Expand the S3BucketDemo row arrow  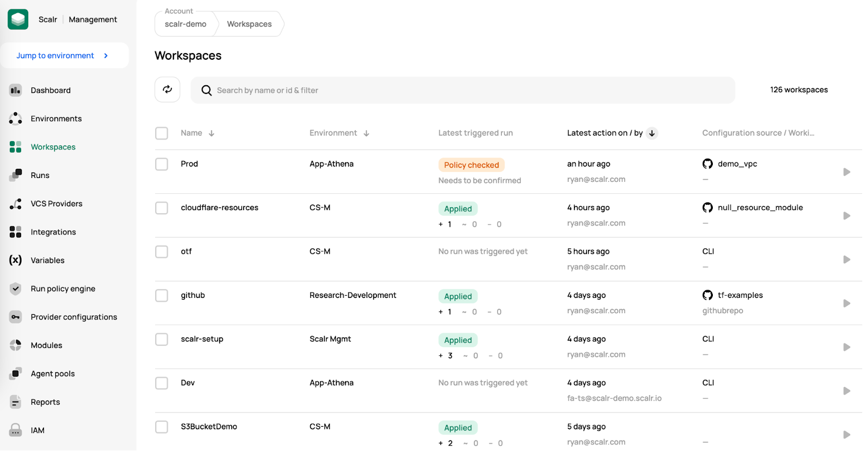846,435
